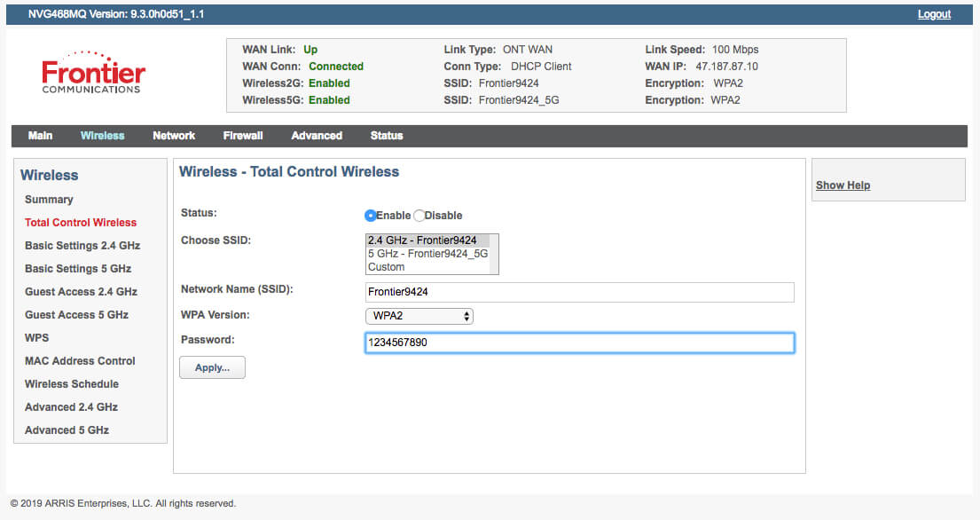Open Show Help
This screenshot has width=980, height=520.
[842, 185]
